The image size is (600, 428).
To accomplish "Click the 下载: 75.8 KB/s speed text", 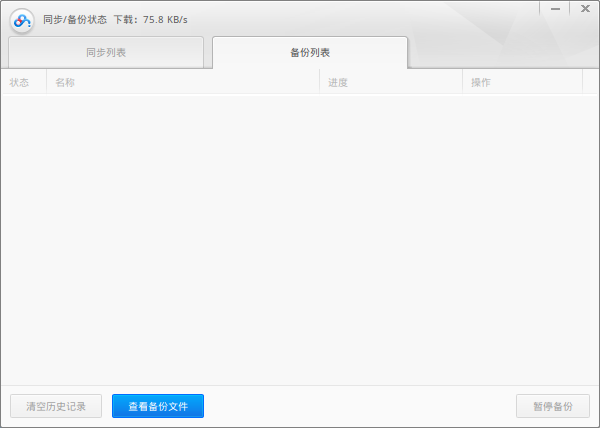I will click(x=150, y=20).
